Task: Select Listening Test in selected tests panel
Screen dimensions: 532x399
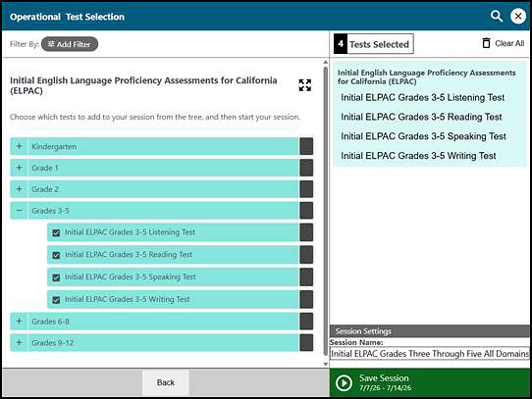Action: [422, 97]
